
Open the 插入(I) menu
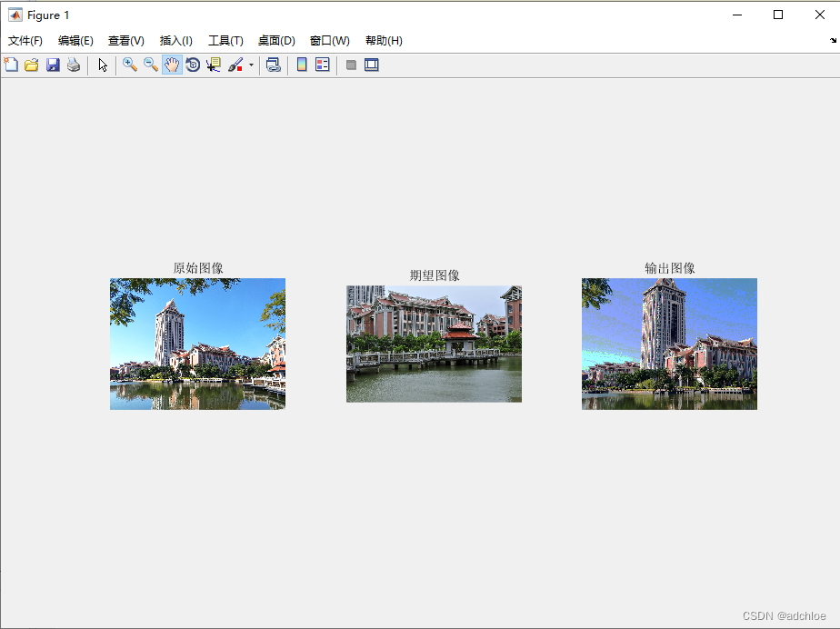175,41
